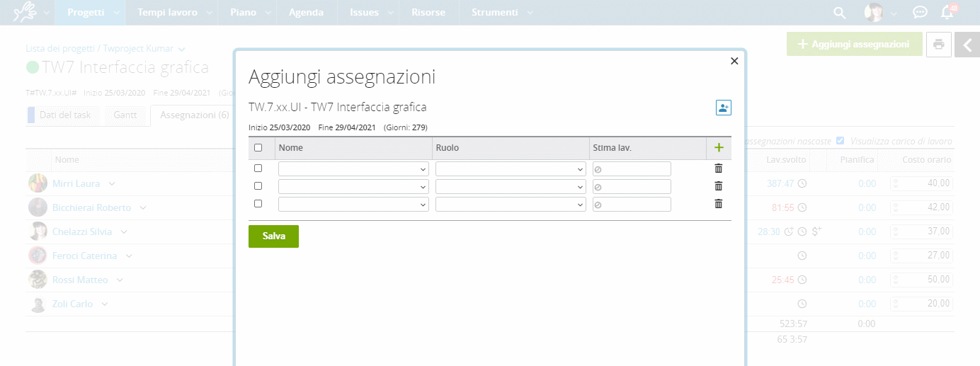Click the Aggiungi assegnazioni button
This screenshot has width=980, height=366.
854,44
